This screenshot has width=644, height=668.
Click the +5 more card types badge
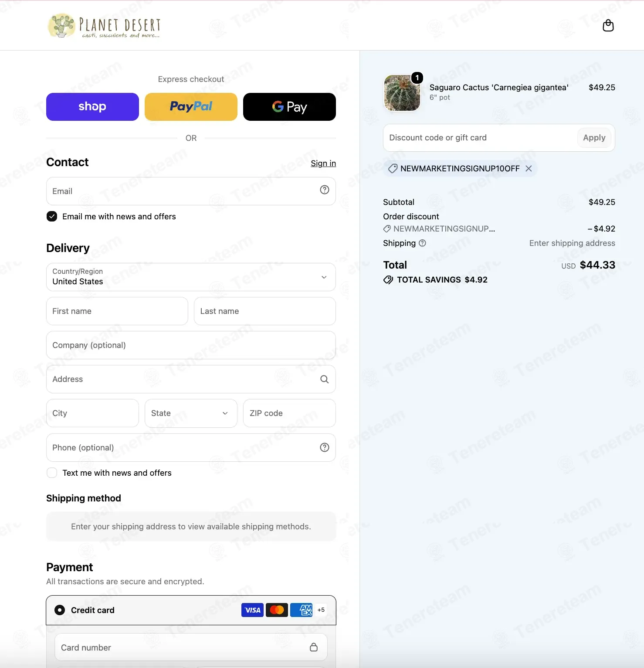tap(321, 610)
